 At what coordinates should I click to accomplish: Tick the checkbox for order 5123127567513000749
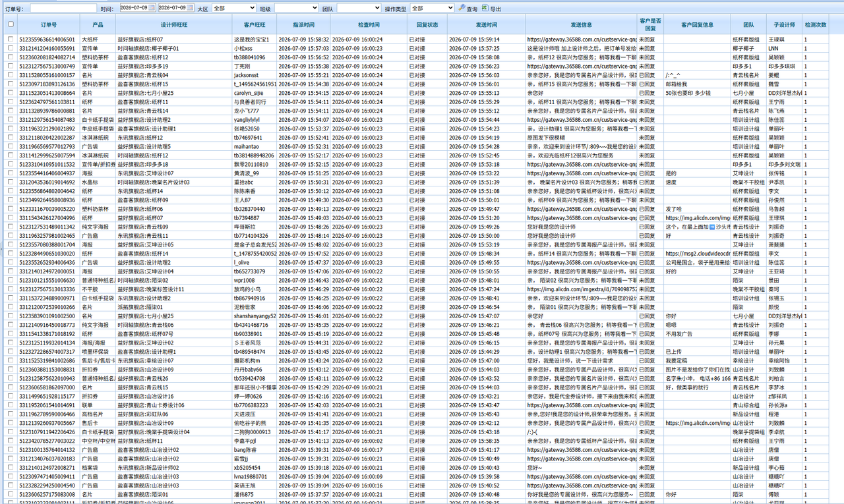click(10, 67)
